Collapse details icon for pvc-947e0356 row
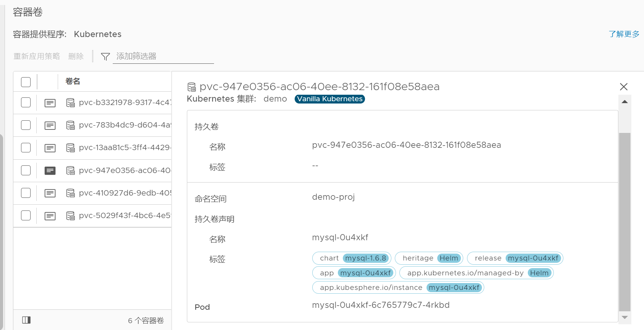Image resolution: width=644 pixels, height=330 pixels. (x=50, y=170)
